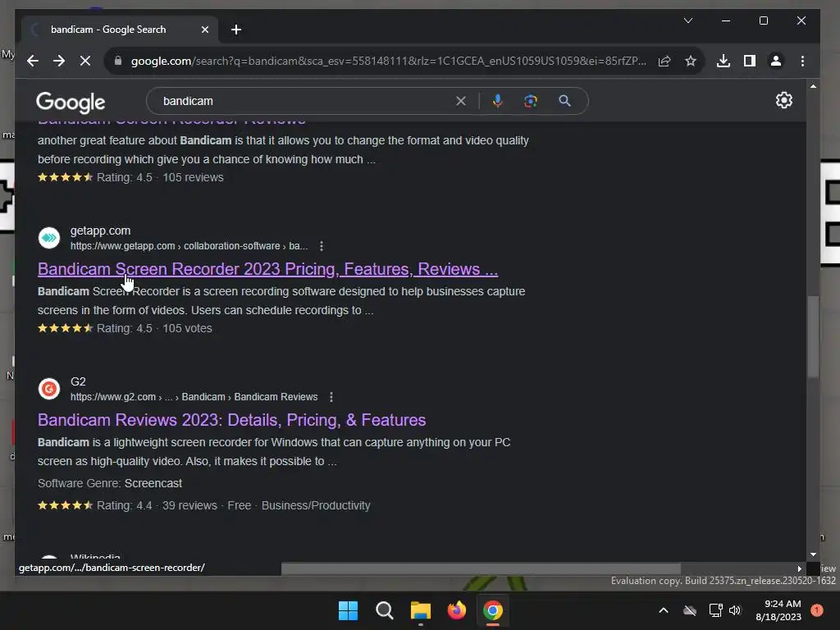The image size is (840, 630).
Task: Search by image with Google Lens
Action: click(x=531, y=101)
